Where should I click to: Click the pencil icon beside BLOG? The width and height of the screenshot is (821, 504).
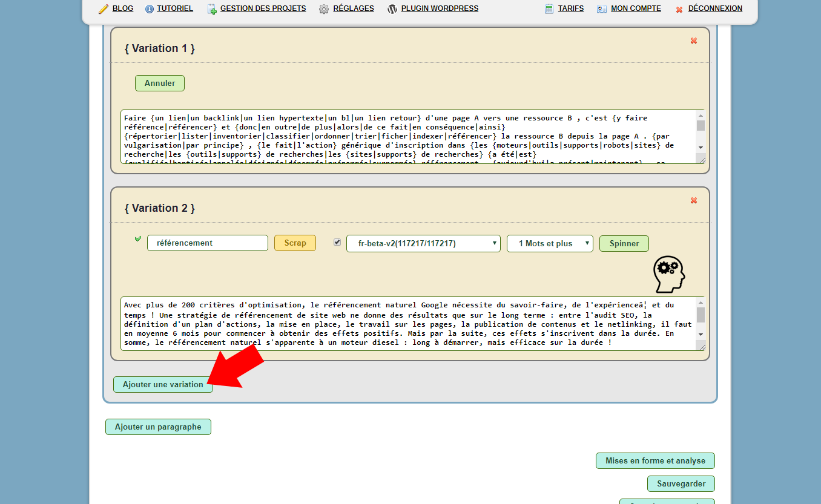[x=104, y=9]
